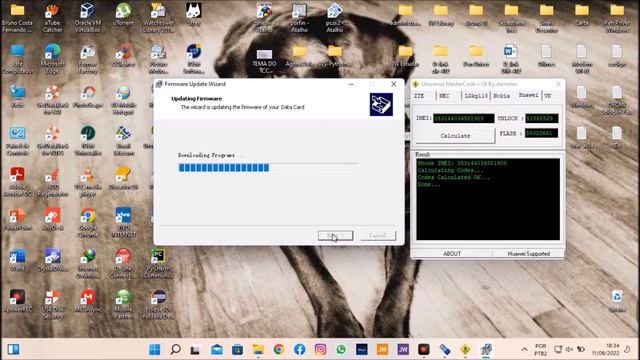Open the Windows Start menu
This screenshot has height=360, width=640.
pos(155,349)
